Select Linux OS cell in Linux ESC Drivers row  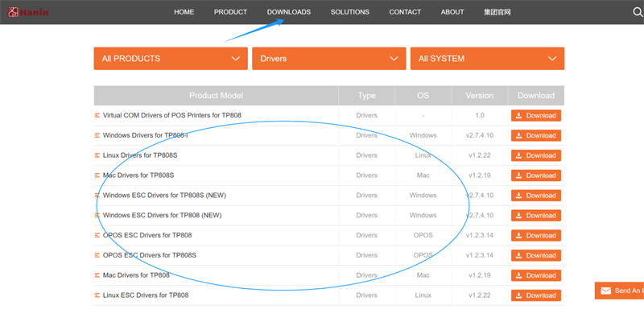[423, 295]
